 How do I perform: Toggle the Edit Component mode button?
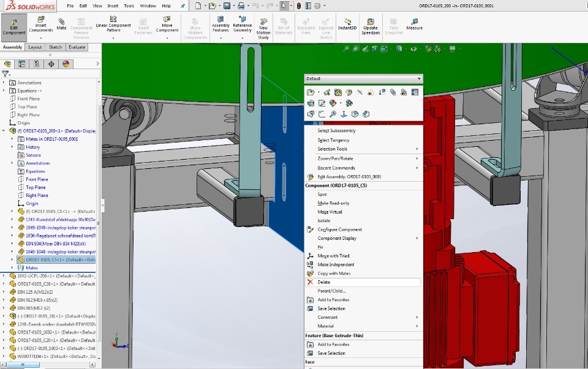[14, 26]
